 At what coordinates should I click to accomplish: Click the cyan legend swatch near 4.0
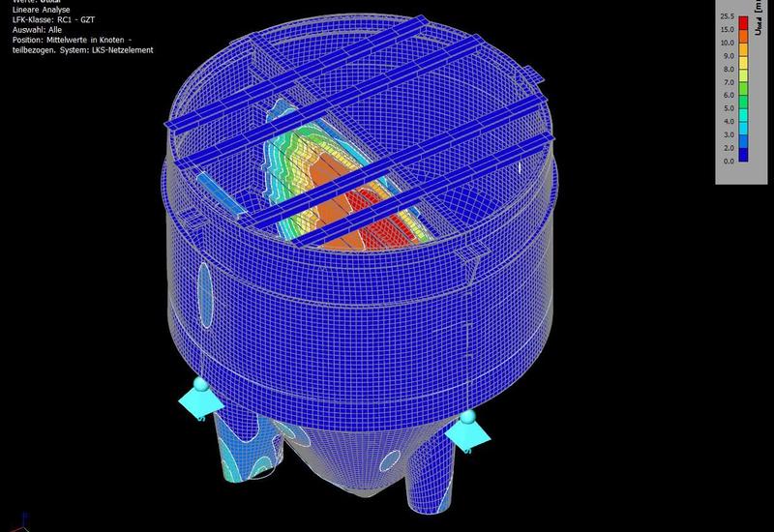tap(744, 116)
